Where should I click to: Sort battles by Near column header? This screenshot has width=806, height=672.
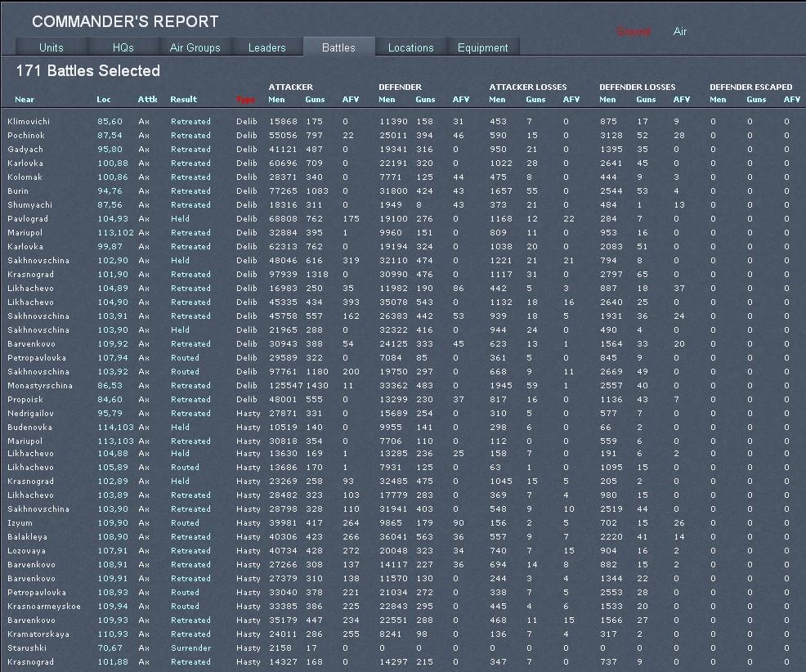tap(25, 100)
